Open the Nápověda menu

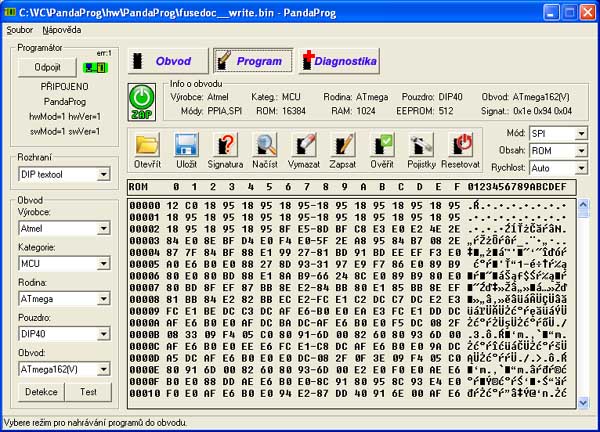(x=62, y=30)
